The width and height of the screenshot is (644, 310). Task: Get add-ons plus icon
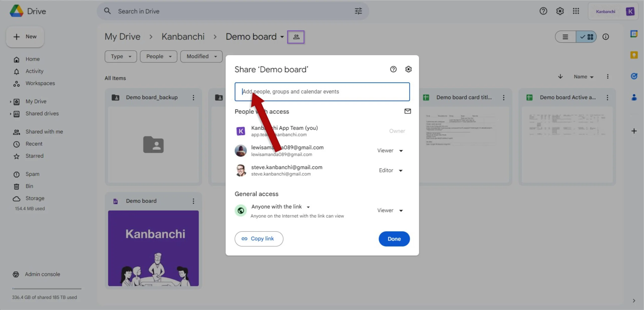pos(634,131)
